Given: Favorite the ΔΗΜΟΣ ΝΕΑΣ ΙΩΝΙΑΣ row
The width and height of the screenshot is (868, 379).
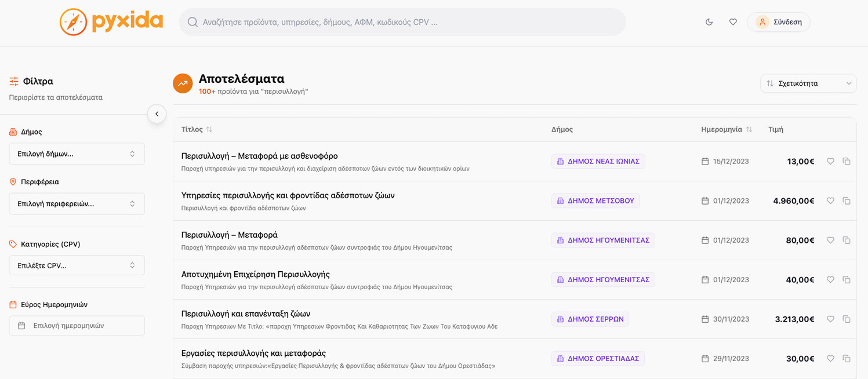Looking at the screenshot, I should click(x=830, y=162).
